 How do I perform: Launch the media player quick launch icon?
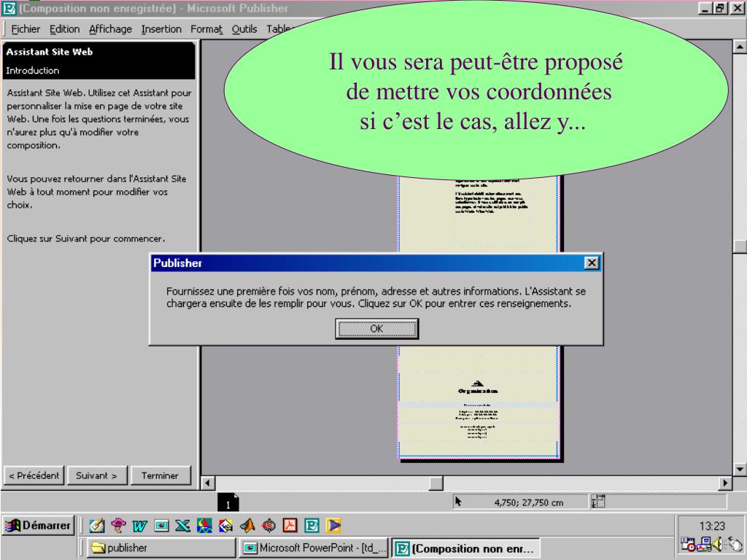click(x=333, y=525)
